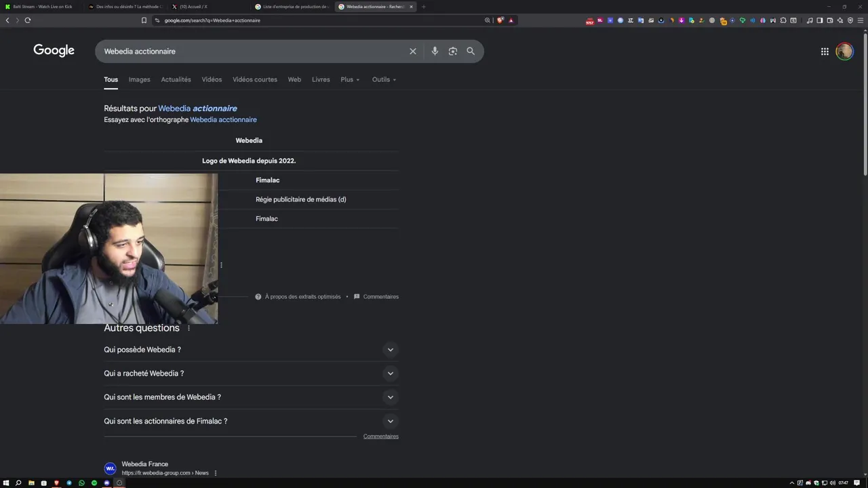Click "Logo de Webedia depuis 2022." text
Image resolution: width=868 pixels, height=488 pixels.
[249, 161]
